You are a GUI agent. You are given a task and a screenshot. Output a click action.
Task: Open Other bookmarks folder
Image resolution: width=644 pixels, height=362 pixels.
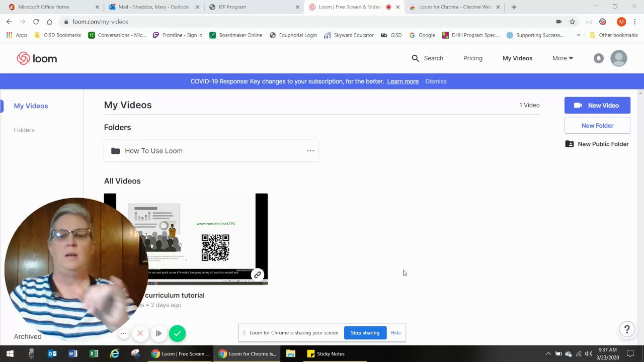coord(613,35)
